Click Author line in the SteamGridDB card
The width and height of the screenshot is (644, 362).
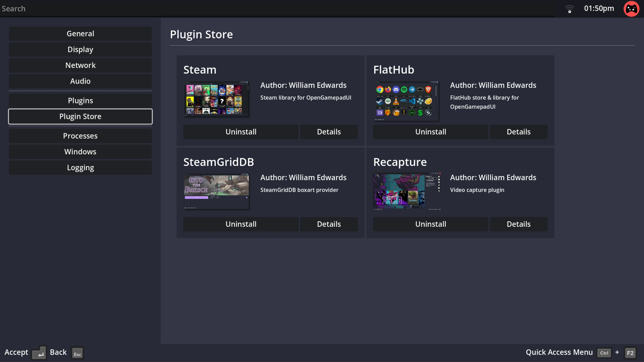click(x=303, y=177)
